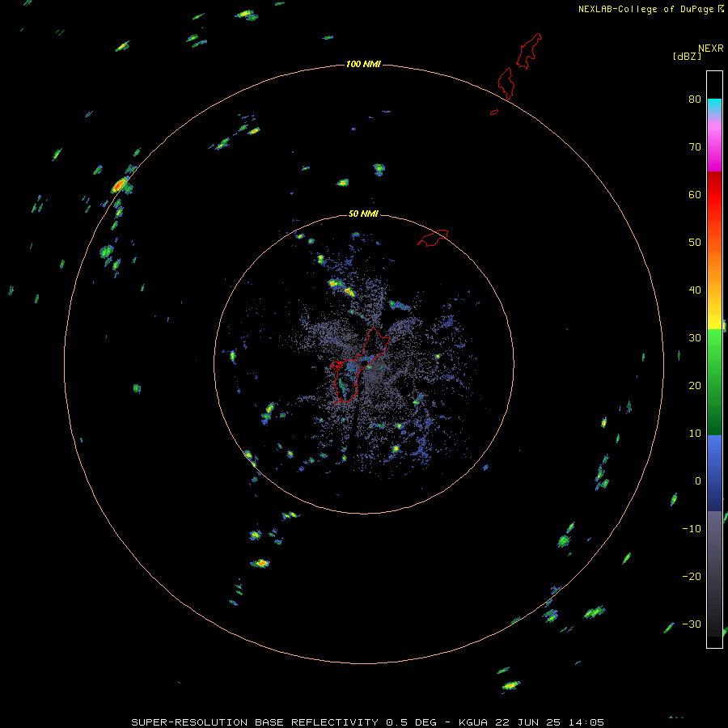Viewport: 728px width, 728px height.
Task: Click the orange-red storm cell near the northwest 100 NMI ring
Action: [x=119, y=184]
